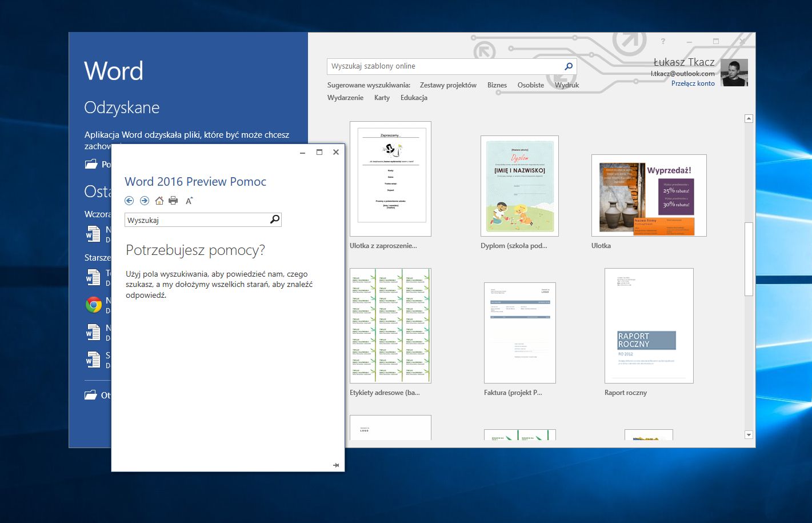Go back in Word Help window
812x523 pixels.
[x=129, y=201]
